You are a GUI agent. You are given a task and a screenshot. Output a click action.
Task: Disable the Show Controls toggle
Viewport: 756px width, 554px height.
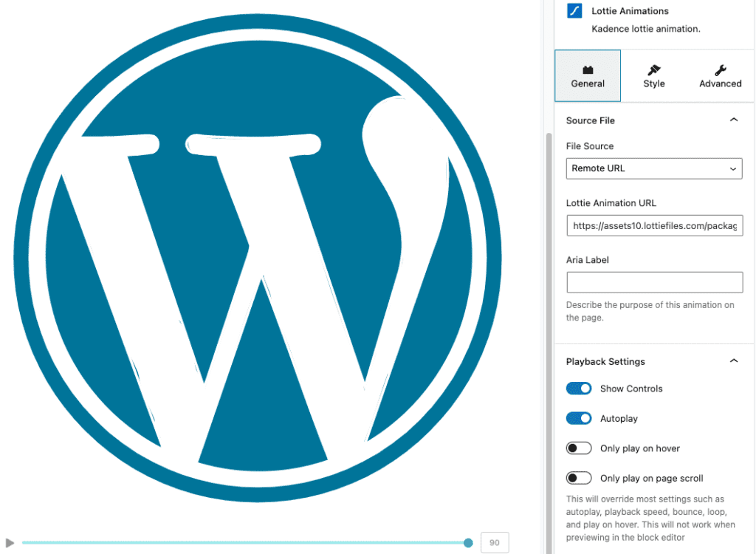(579, 389)
